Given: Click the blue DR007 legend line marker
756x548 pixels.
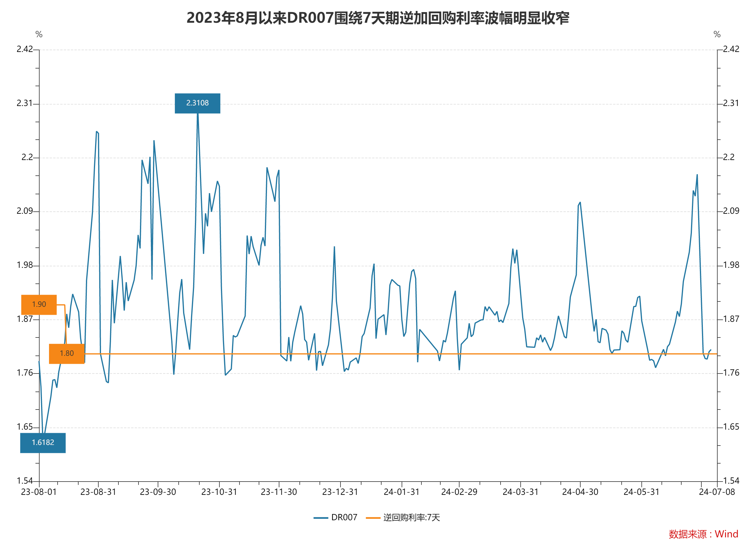Looking at the screenshot, I should [x=321, y=518].
